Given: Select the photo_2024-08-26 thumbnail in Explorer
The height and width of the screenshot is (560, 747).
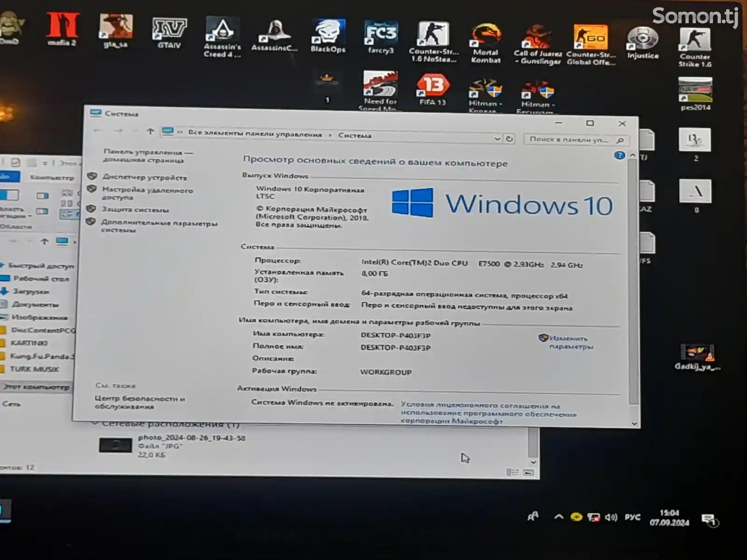Looking at the screenshot, I should (115, 445).
